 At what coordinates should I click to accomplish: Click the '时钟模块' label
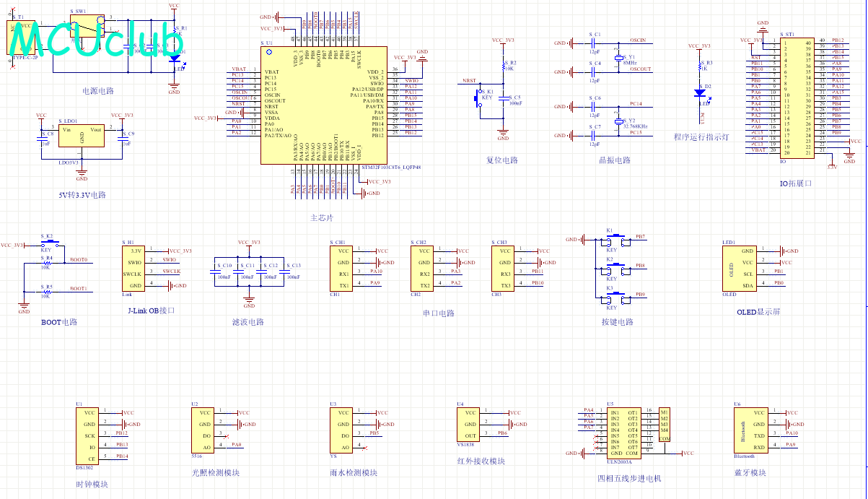(x=92, y=485)
